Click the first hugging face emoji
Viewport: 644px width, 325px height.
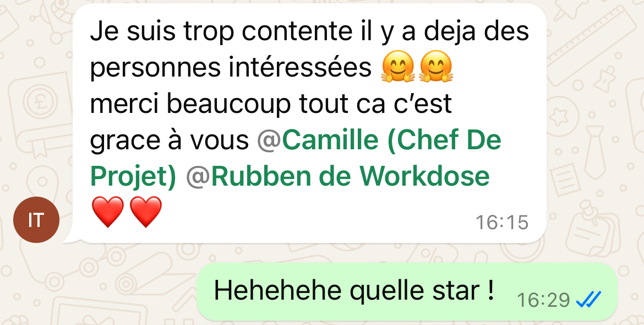(x=397, y=67)
